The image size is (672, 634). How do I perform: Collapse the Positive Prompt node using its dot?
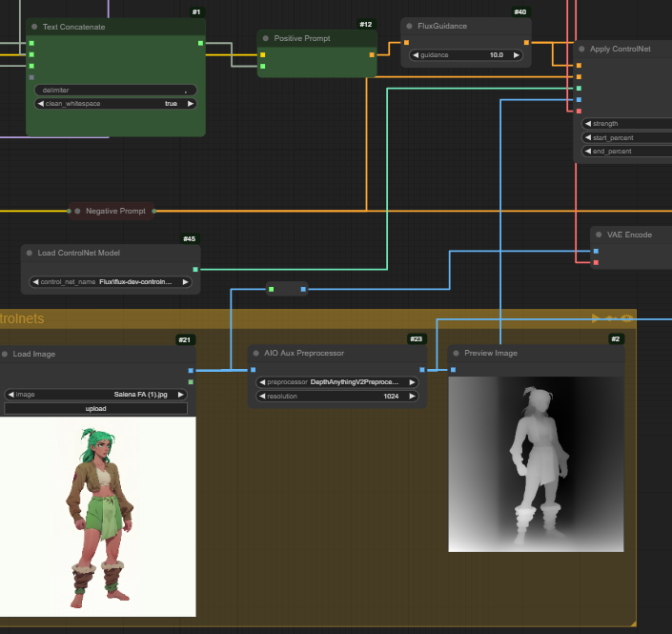coord(266,38)
